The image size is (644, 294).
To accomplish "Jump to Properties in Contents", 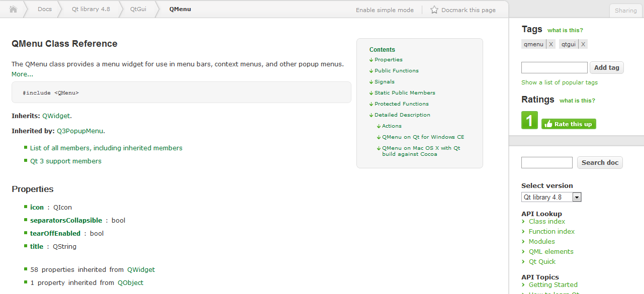I will [x=388, y=60].
